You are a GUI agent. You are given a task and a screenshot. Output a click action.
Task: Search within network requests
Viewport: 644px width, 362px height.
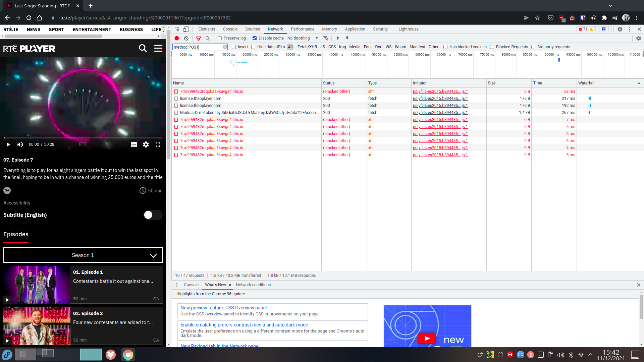pos(208,38)
